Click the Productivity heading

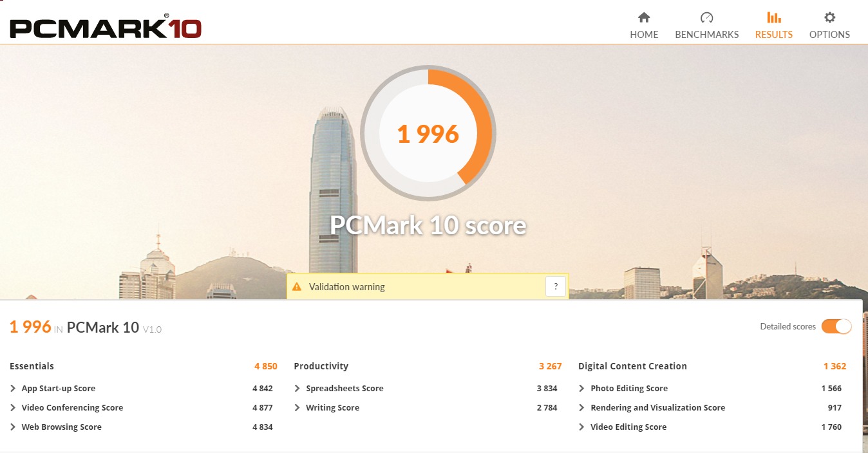(x=321, y=366)
